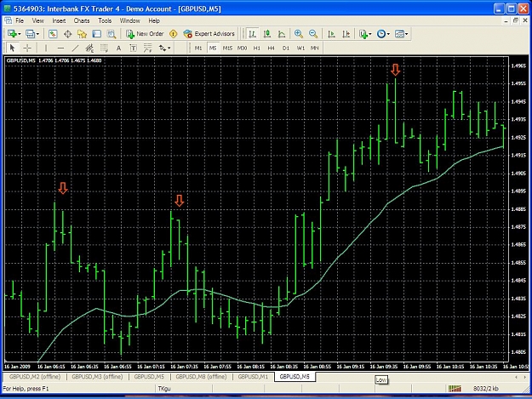Screen dimensions: 532x399
Task: Select the M5 timeframe button
Action: (213, 48)
